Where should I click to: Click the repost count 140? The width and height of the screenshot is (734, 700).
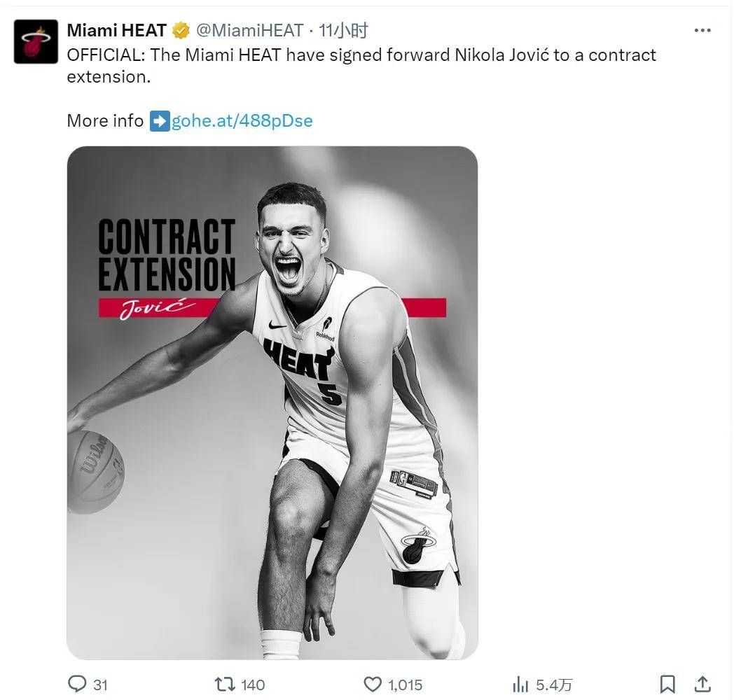[x=253, y=685]
